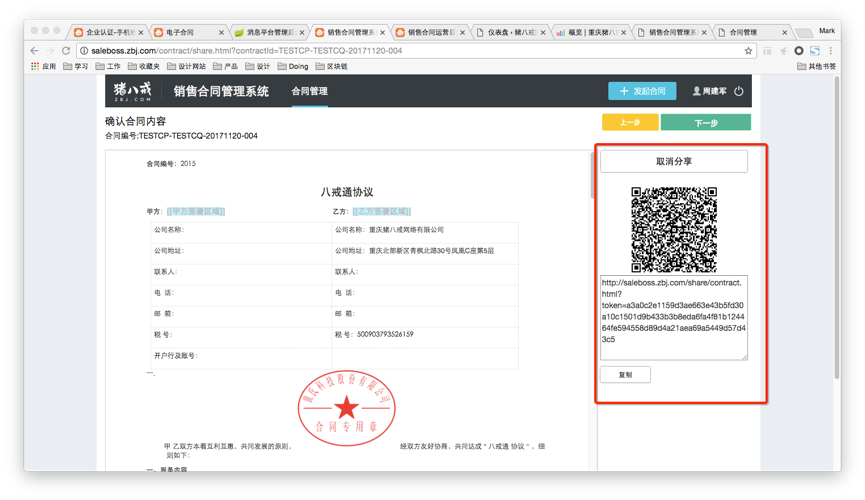The height and width of the screenshot is (500, 865).
Task: Click the browser forward arrow
Action: coord(50,50)
